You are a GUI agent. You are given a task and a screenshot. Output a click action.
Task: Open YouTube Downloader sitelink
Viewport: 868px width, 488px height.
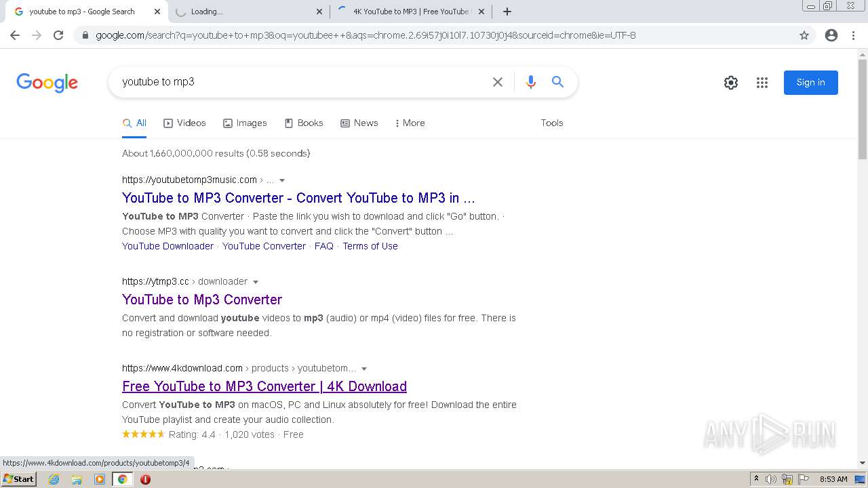[x=167, y=246]
